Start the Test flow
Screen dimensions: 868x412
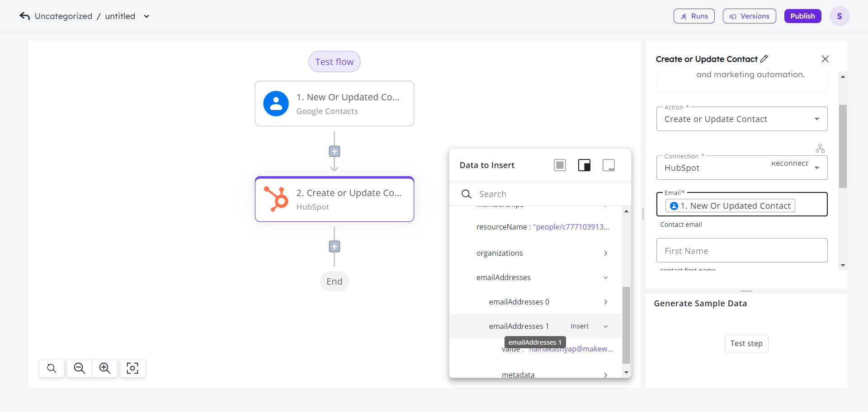tap(335, 61)
